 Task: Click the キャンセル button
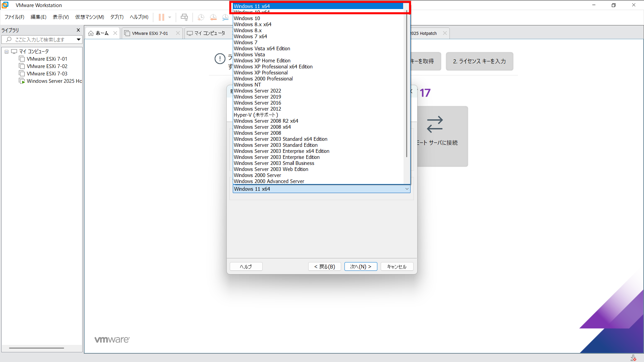pyautogui.click(x=396, y=266)
